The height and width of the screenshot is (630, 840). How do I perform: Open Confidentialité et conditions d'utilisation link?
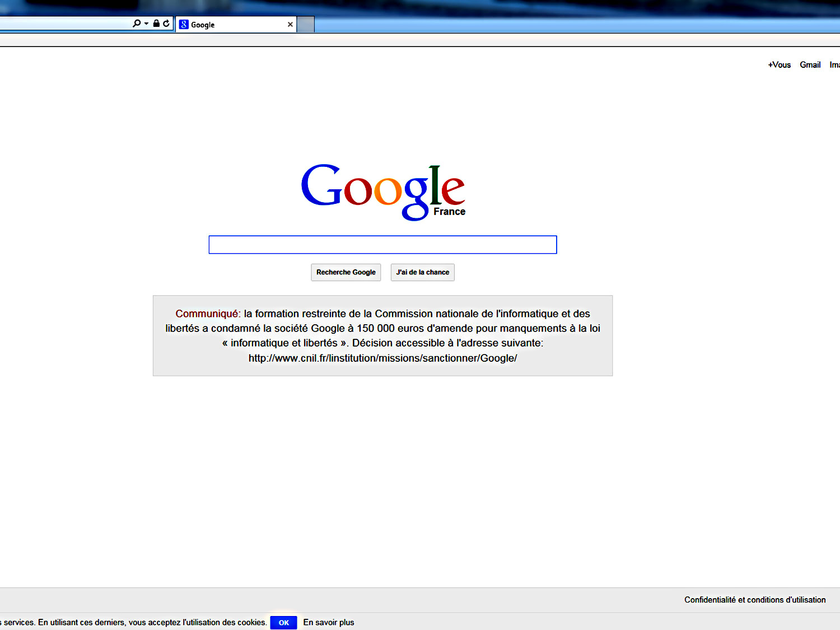point(755,600)
